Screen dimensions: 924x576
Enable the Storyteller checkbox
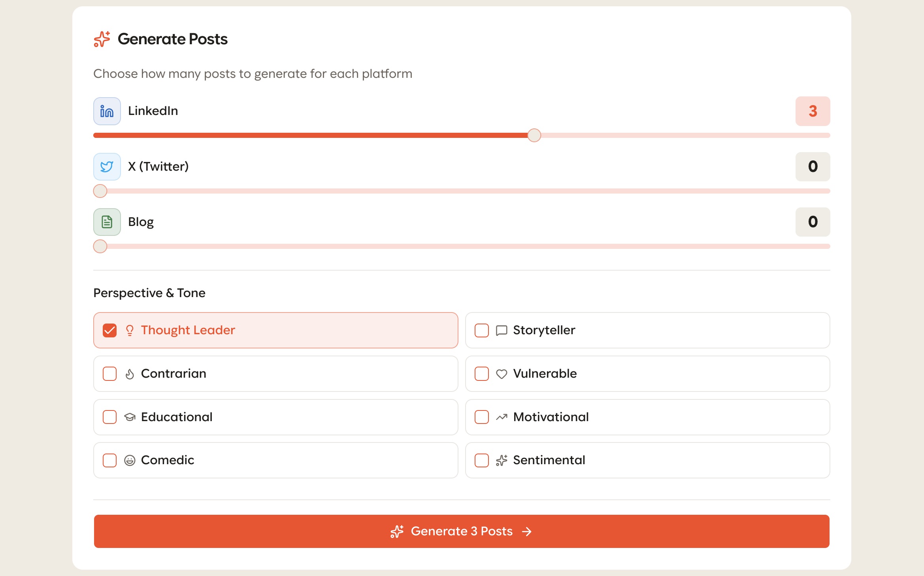(481, 330)
